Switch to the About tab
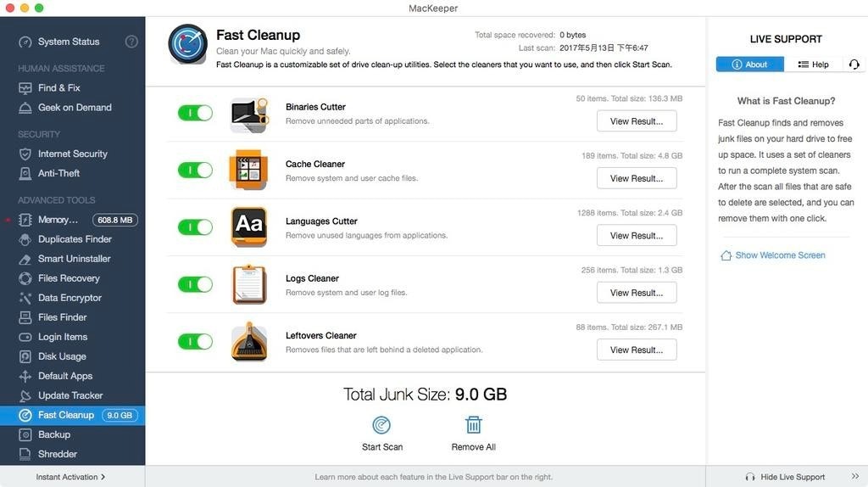The image size is (868, 487). pyautogui.click(x=750, y=64)
